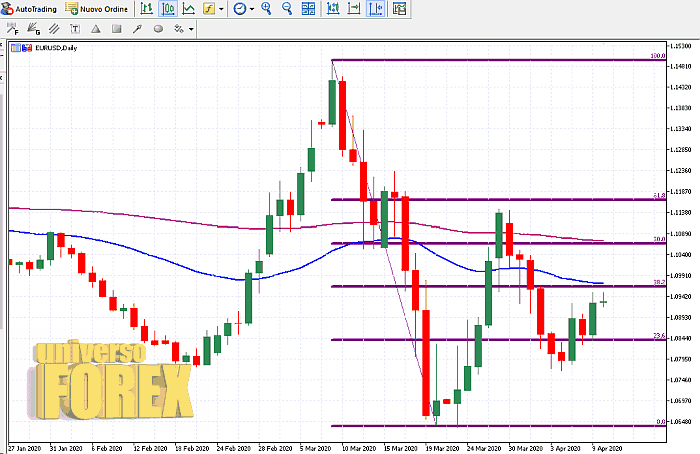Pick the ellipse drawing tool
700x454 pixels.
(156, 28)
